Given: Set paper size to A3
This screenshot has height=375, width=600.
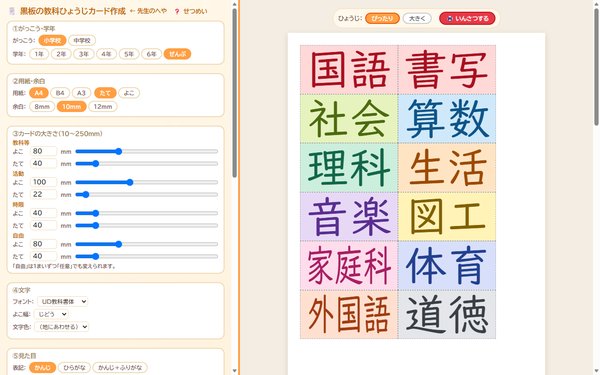Looking at the screenshot, I should [82, 93].
